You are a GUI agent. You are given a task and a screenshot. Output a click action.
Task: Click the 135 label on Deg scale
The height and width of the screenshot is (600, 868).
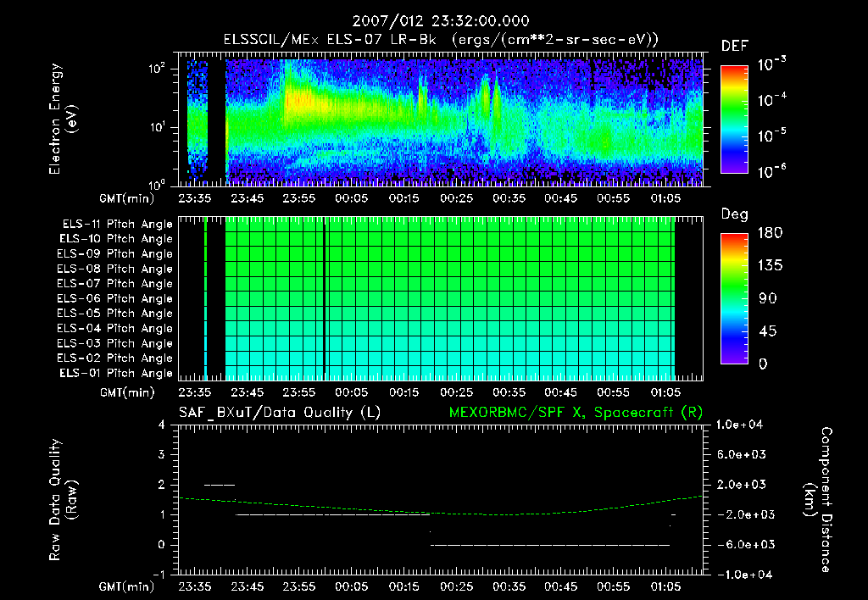pyautogui.click(x=770, y=266)
